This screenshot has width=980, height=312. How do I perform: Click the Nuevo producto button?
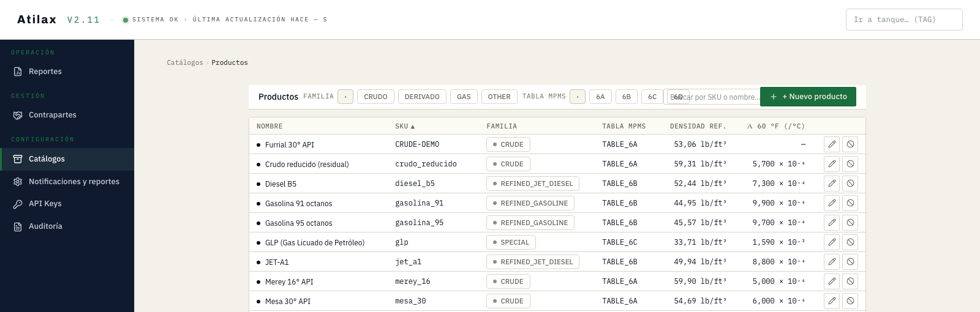808,97
